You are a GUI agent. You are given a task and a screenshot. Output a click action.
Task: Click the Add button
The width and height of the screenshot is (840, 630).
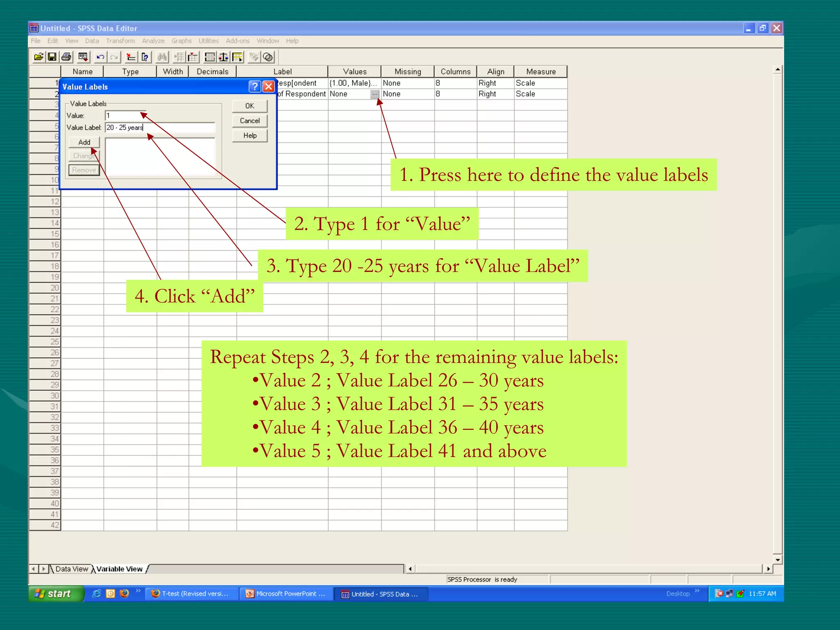(84, 142)
